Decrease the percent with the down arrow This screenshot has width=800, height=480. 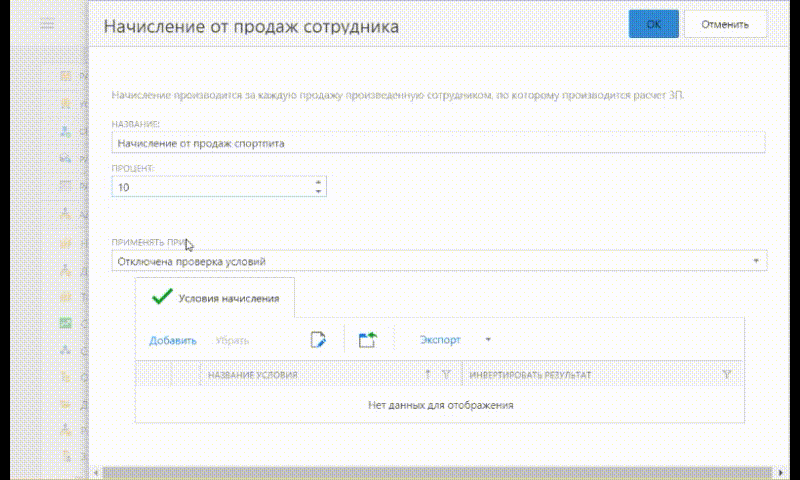coord(318,192)
